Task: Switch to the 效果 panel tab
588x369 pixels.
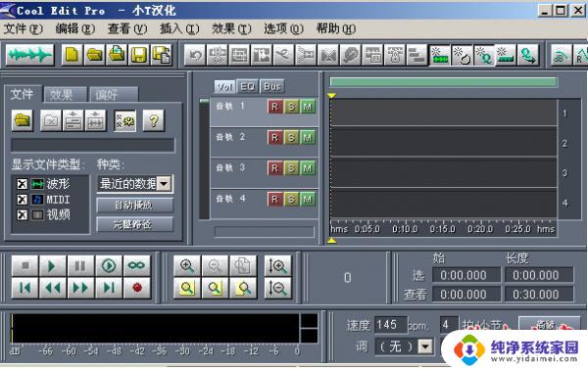Action: (x=66, y=95)
